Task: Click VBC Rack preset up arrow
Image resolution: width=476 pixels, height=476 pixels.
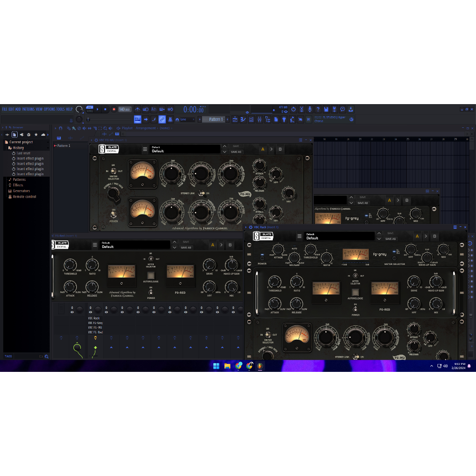Action: (379, 233)
